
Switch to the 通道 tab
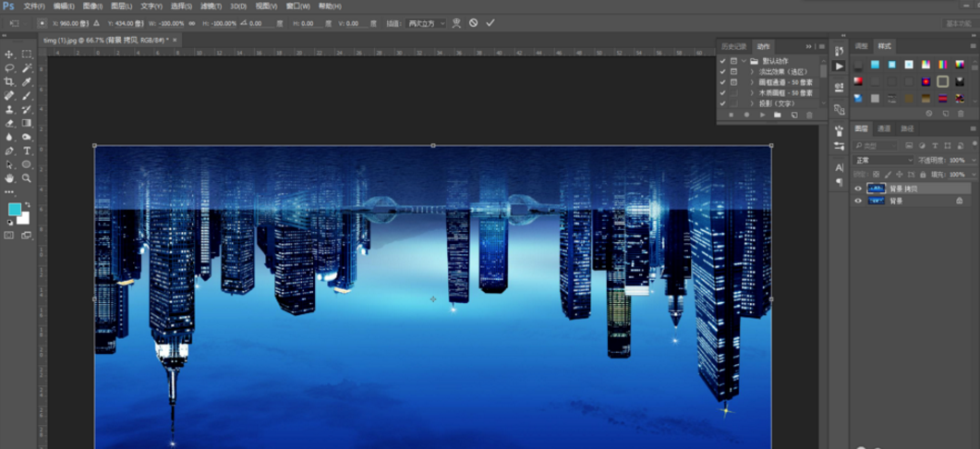click(x=884, y=128)
